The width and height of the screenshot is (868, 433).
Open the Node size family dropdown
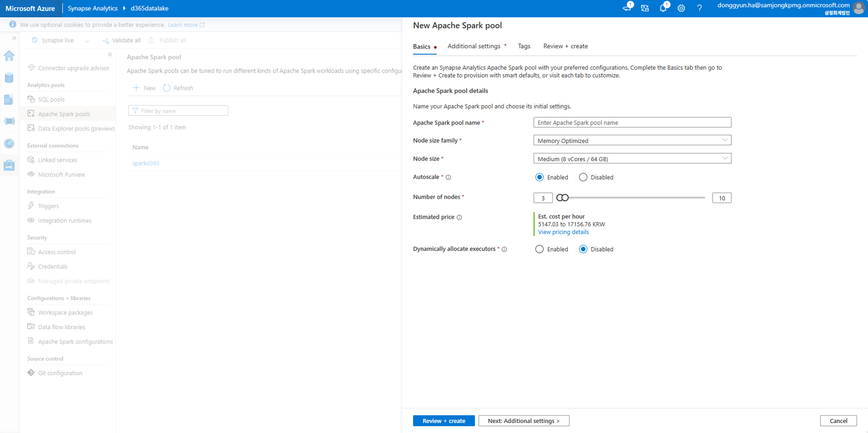[x=632, y=141]
